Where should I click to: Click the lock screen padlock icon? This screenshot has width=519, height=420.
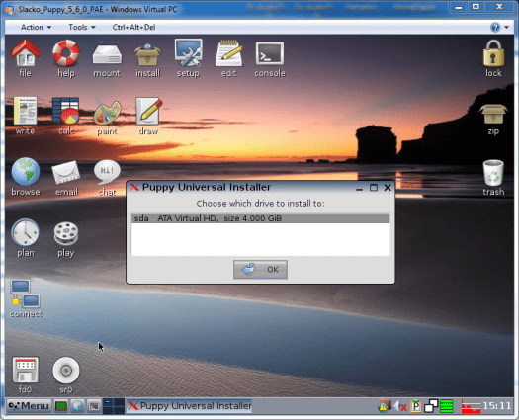pos(493,53)
